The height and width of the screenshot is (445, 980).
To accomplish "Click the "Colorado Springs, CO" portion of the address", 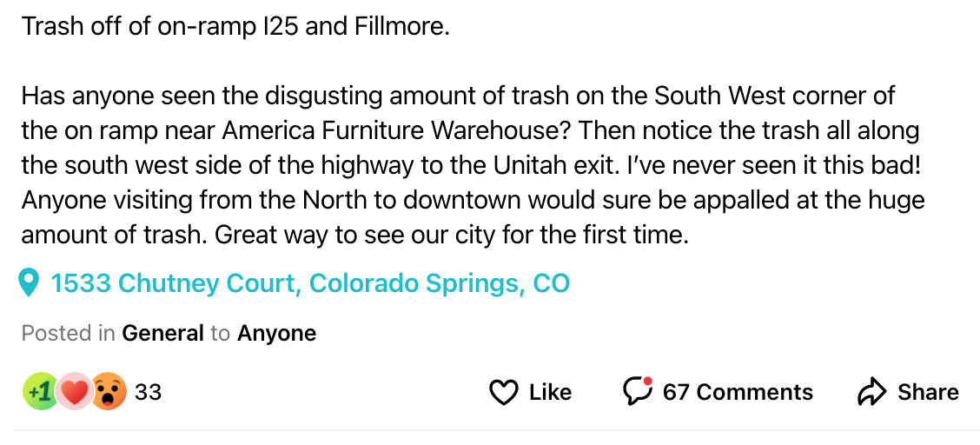I will [x=440, y=283].
